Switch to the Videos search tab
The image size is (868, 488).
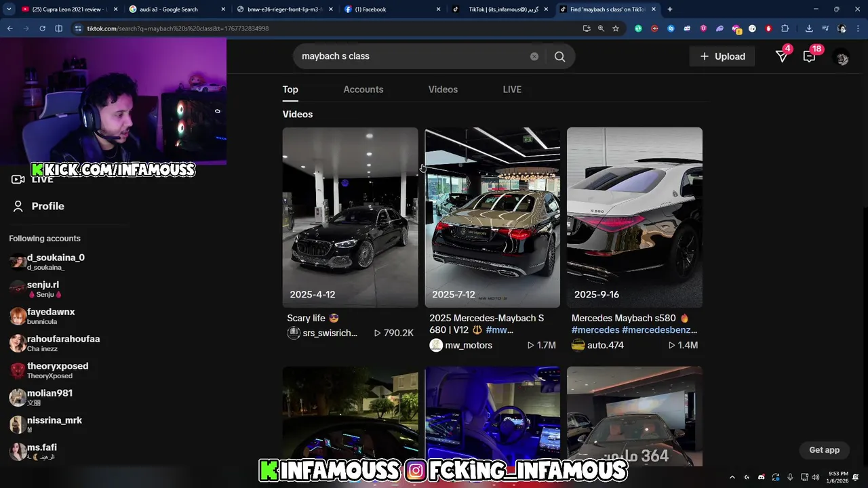(443, 89)
